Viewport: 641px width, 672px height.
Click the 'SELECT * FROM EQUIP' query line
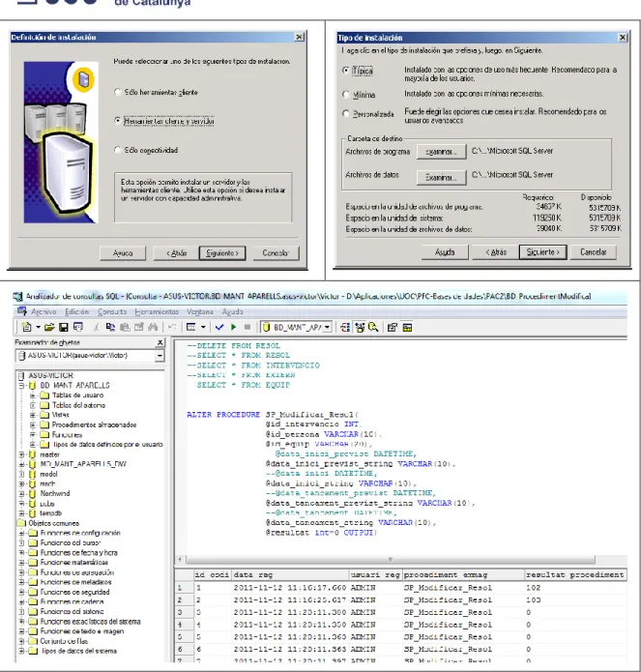coord(243,385)
